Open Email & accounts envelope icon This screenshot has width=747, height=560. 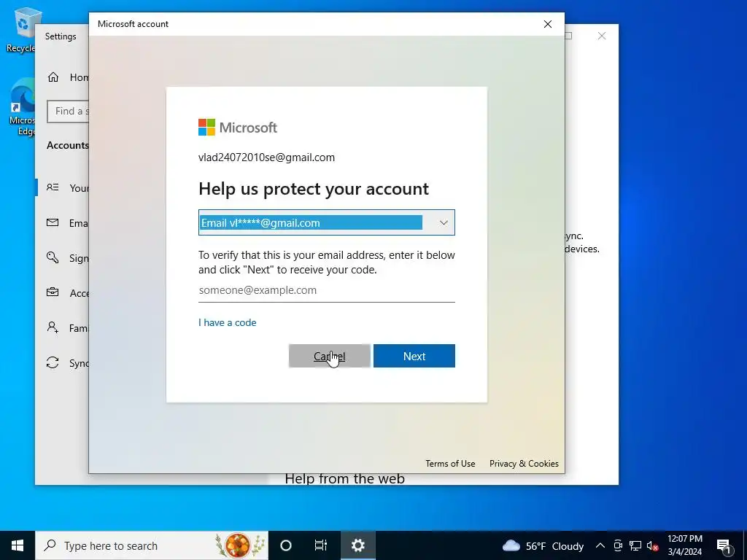tap(53, 222)
